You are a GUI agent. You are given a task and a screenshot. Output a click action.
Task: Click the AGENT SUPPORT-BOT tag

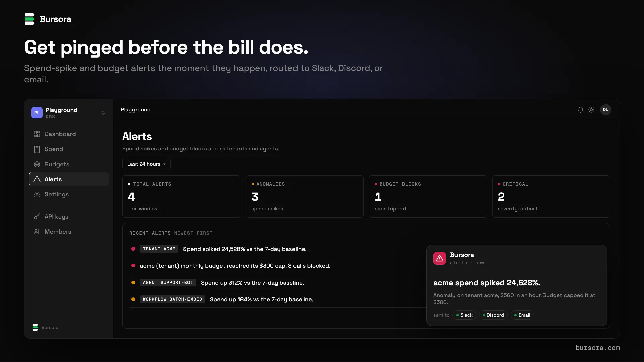[168, 283]
